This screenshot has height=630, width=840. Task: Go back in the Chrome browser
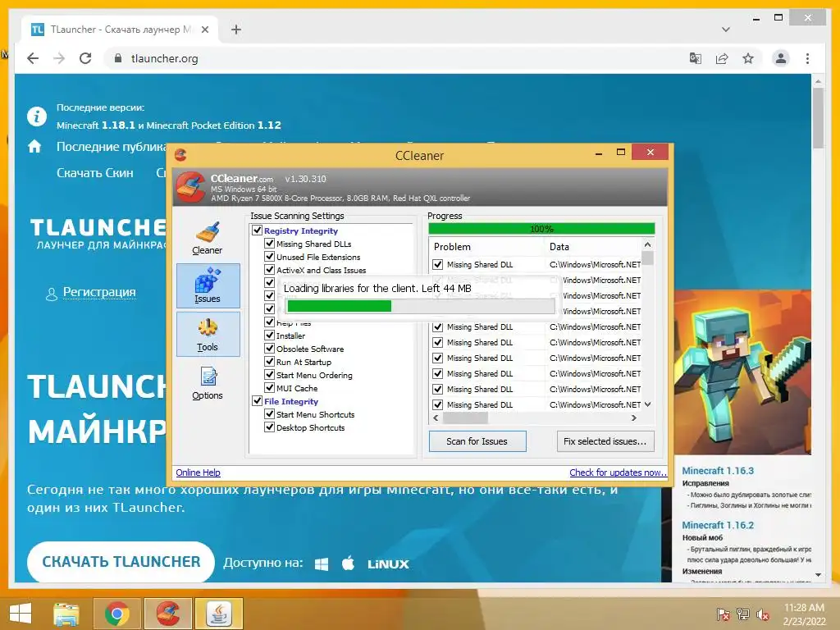tap(33, 58)
